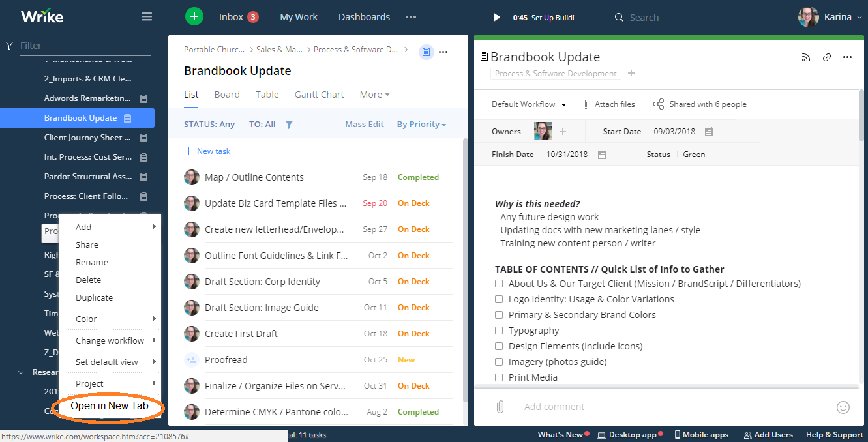Open the emoji picker smiley icon
The width and height of the screenshot is (868, 442).
pos(843,407)
